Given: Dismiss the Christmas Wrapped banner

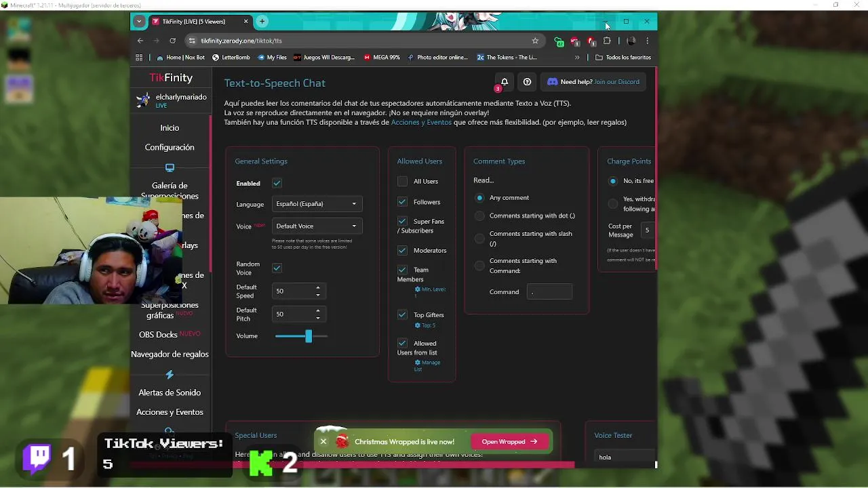Looking at the screenshot, I should pos(323,441).
